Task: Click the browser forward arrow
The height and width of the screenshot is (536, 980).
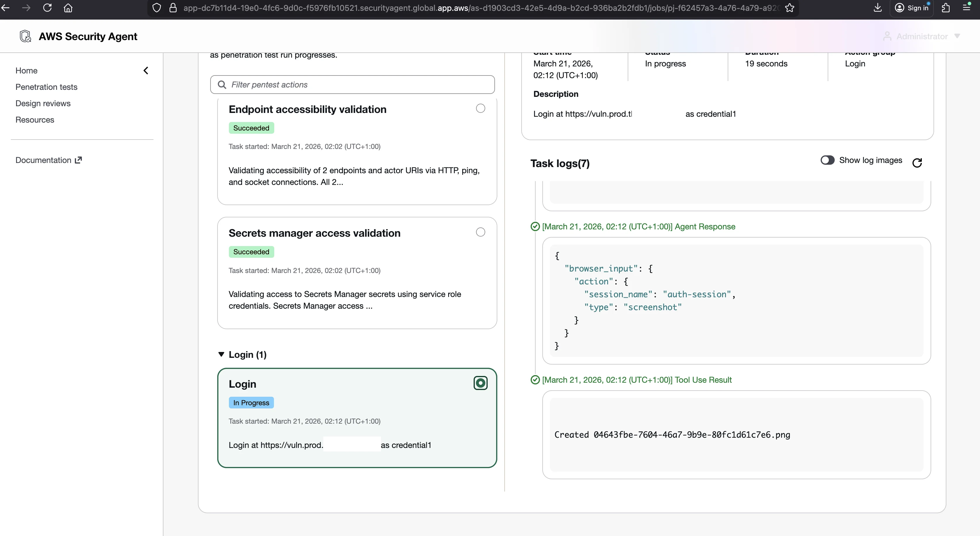Action: pyautogui.click(x=26, y=8)
